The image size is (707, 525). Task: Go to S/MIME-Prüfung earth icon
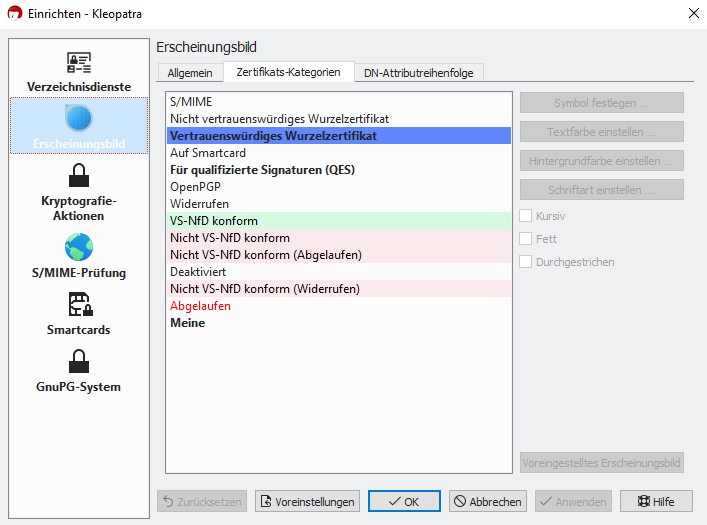[x=79, y=247]
